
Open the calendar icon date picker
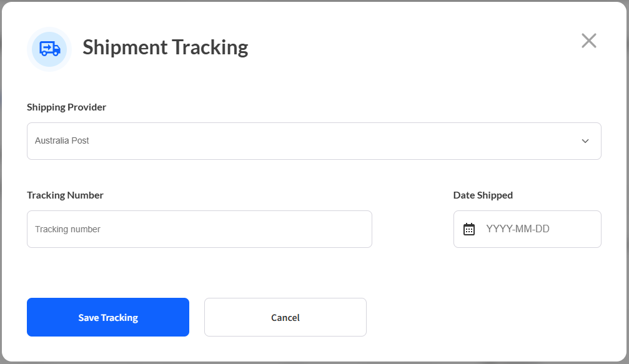pos(469,229)
